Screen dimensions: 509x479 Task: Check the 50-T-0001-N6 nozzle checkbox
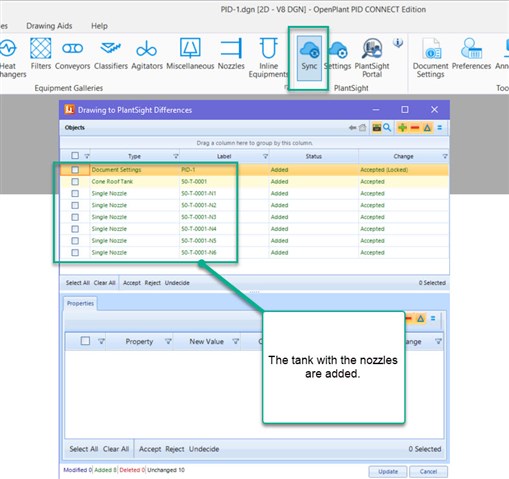[x=75, y=253]
